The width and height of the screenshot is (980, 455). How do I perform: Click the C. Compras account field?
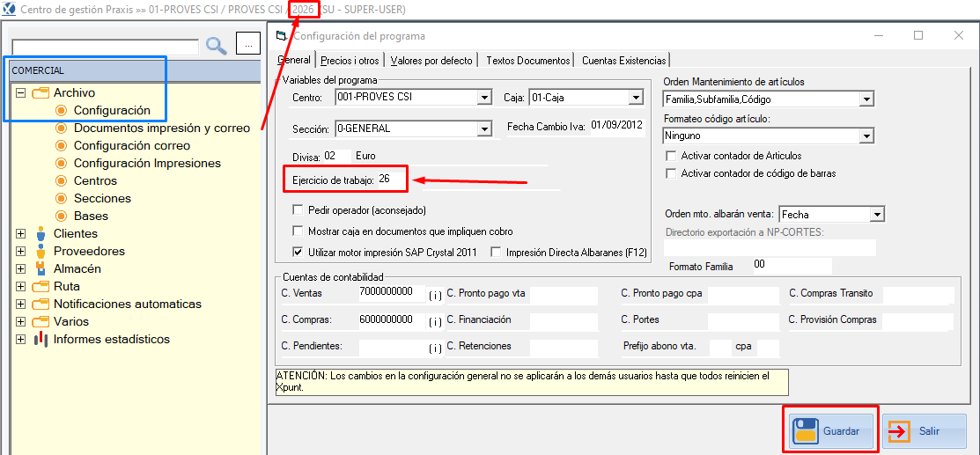pyautogui.click(x=392, y=320)
